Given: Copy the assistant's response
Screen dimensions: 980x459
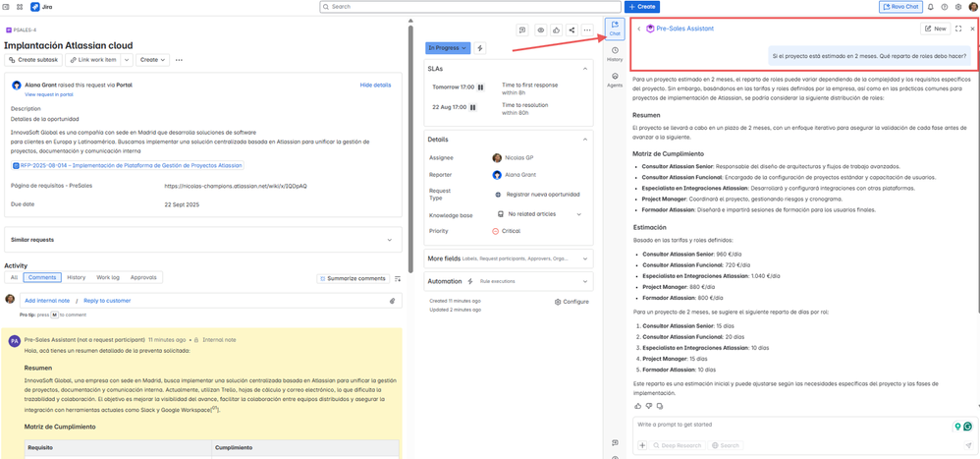Looking at the screenshot, I should pos(660,406).
